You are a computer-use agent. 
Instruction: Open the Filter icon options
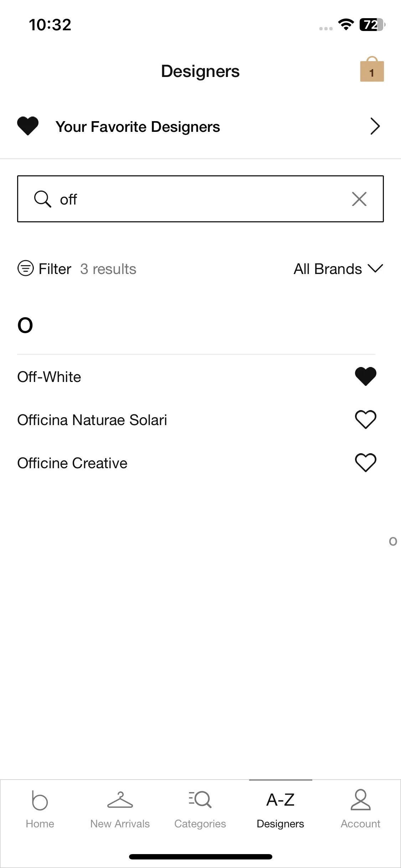click(26, 268)
